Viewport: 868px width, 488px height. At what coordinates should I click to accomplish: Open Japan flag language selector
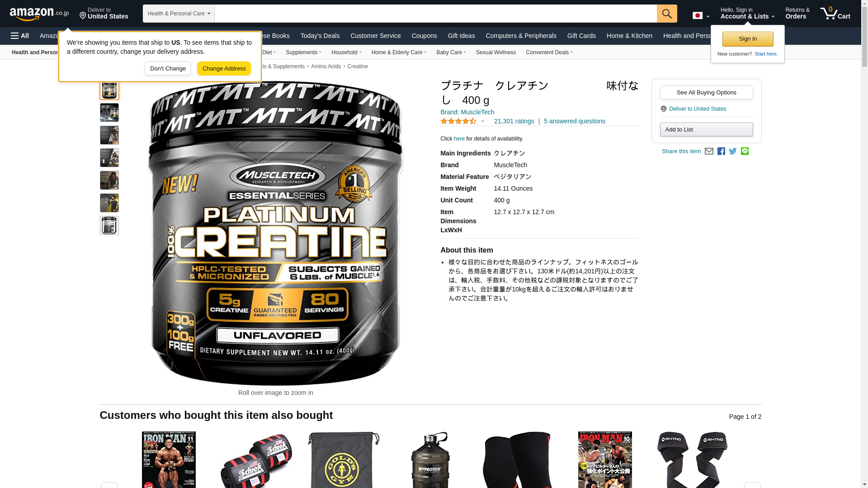(x=701, y=15)
